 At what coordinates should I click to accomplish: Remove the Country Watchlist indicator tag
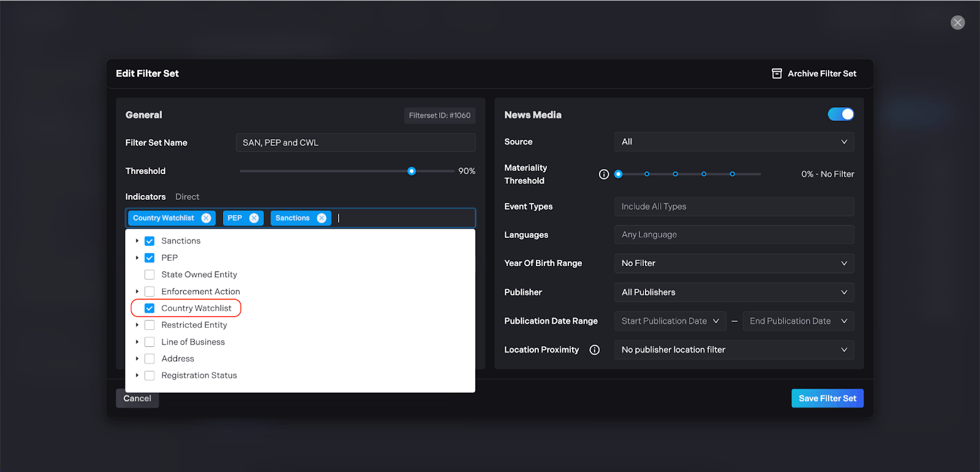click(x=206, y=218)
